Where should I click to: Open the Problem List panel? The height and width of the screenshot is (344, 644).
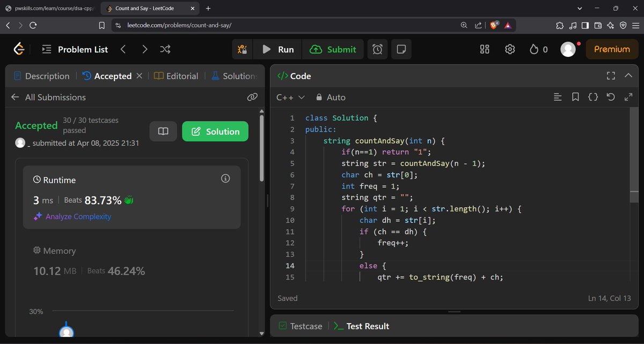(75, 49)
